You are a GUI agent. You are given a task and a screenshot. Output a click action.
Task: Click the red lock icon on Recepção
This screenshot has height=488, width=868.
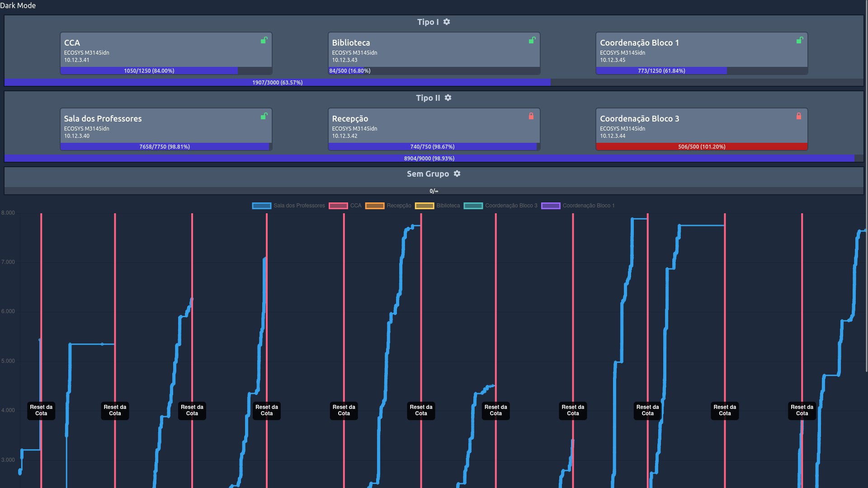click(531, 116)
